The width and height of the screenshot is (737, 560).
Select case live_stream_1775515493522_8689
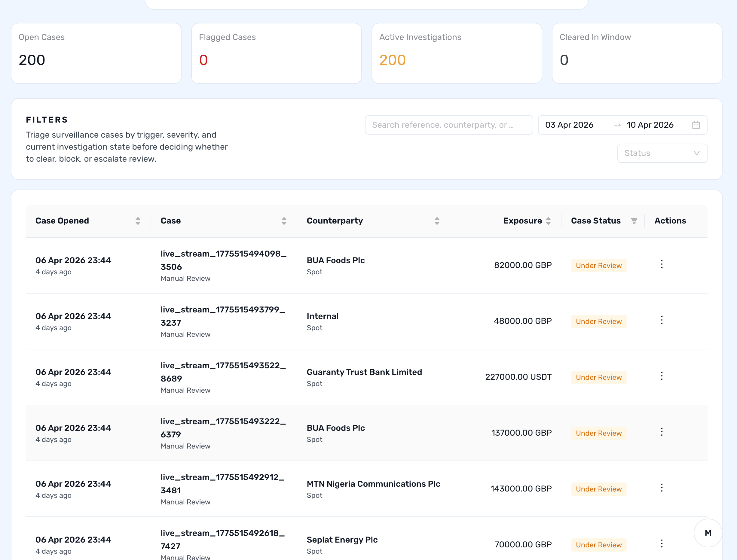click(x=223, y=372)
